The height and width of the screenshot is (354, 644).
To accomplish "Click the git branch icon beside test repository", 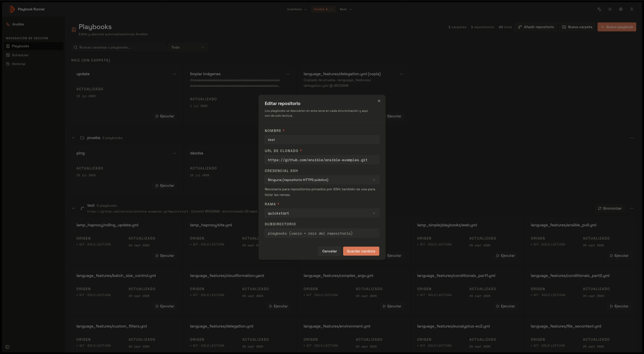I will 82,208.
